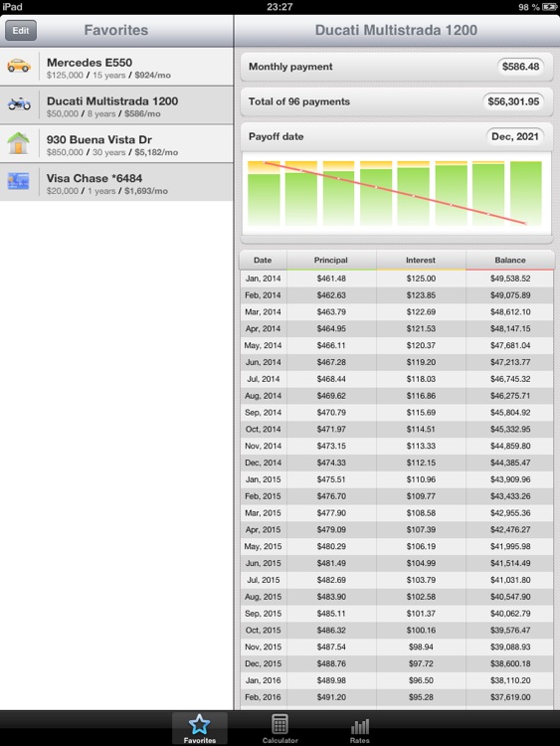Screen dimensions: 560x746
Task: Click principal $489.98
Action: point(331,680)
